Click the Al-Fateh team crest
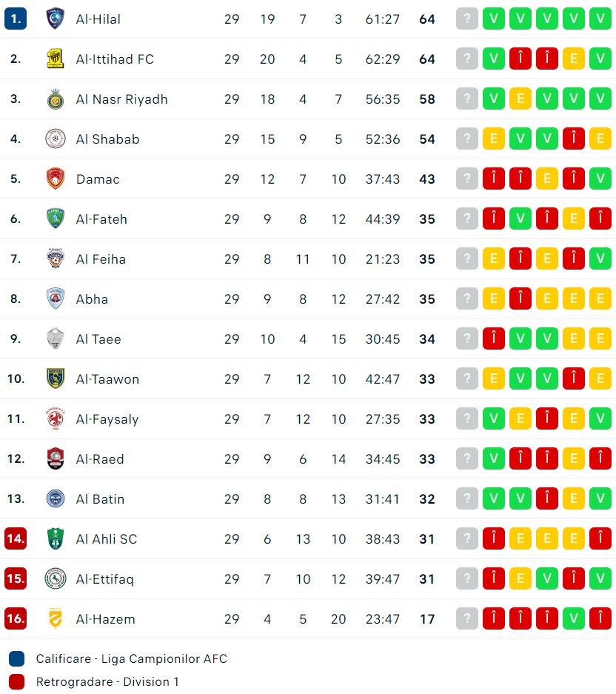 click(x=56, y=218)
